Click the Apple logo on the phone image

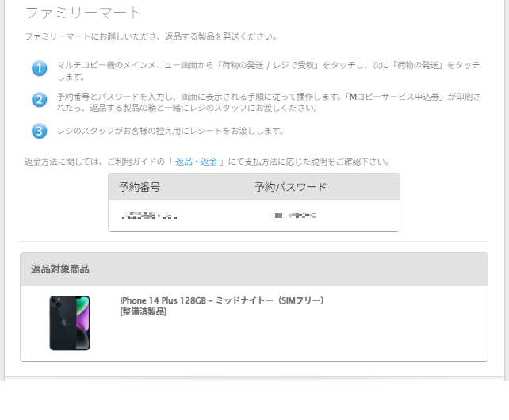(x=63, y=323)
